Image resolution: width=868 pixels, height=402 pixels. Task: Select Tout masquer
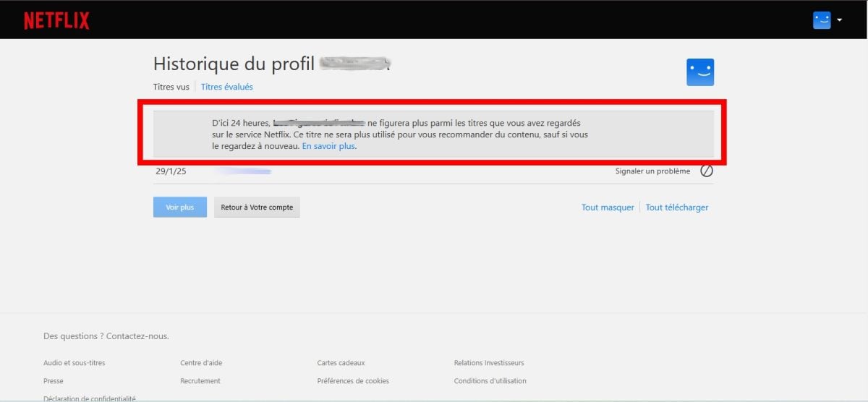(x=608, y=208)
